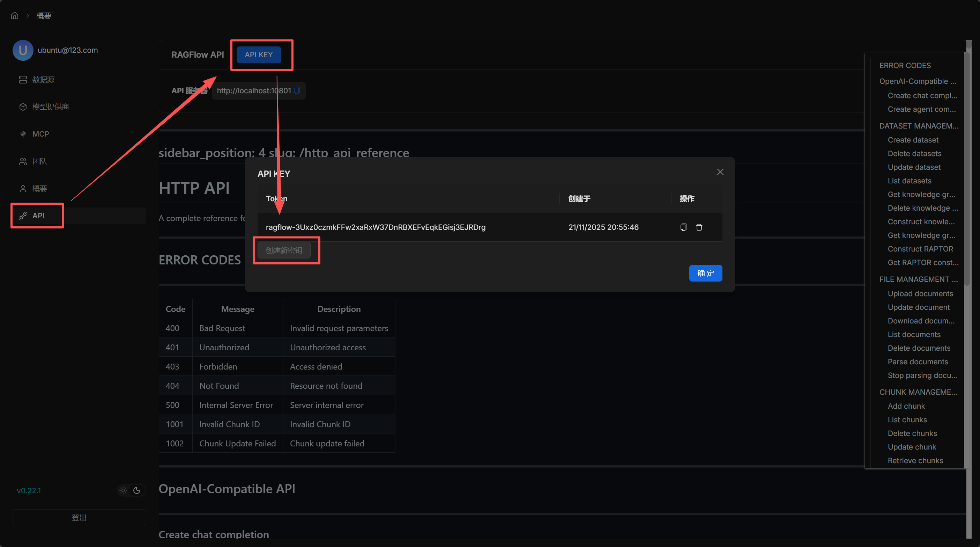Open 模型提供商 model provider menu
This screenshot has width=980, height=547.
[50, 107]
